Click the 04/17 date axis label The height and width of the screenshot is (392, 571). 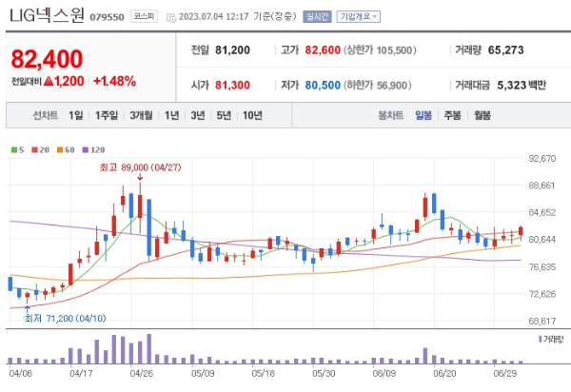[x=81, y=373]
